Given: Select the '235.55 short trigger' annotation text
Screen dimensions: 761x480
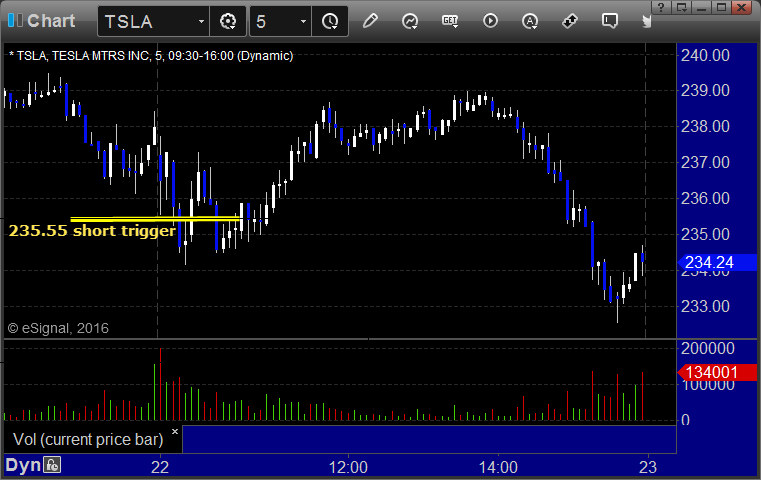Looking at the screenshot, I should coord(92,231).
